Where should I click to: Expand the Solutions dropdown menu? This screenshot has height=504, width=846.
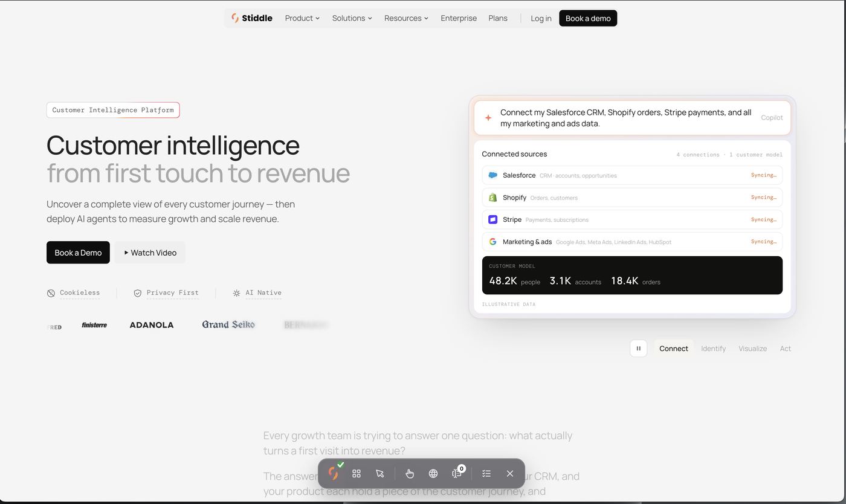352,18
